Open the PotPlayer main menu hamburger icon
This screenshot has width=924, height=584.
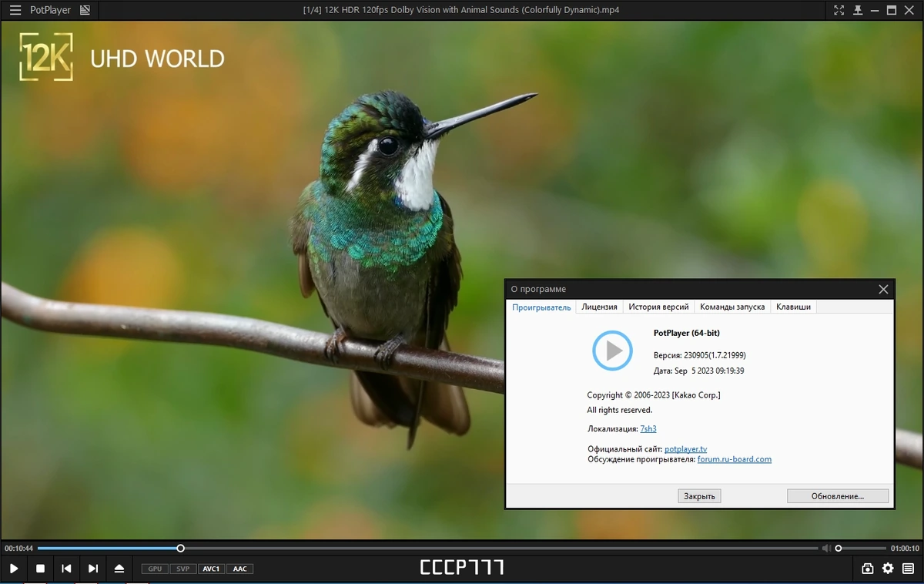coord(15,10)
